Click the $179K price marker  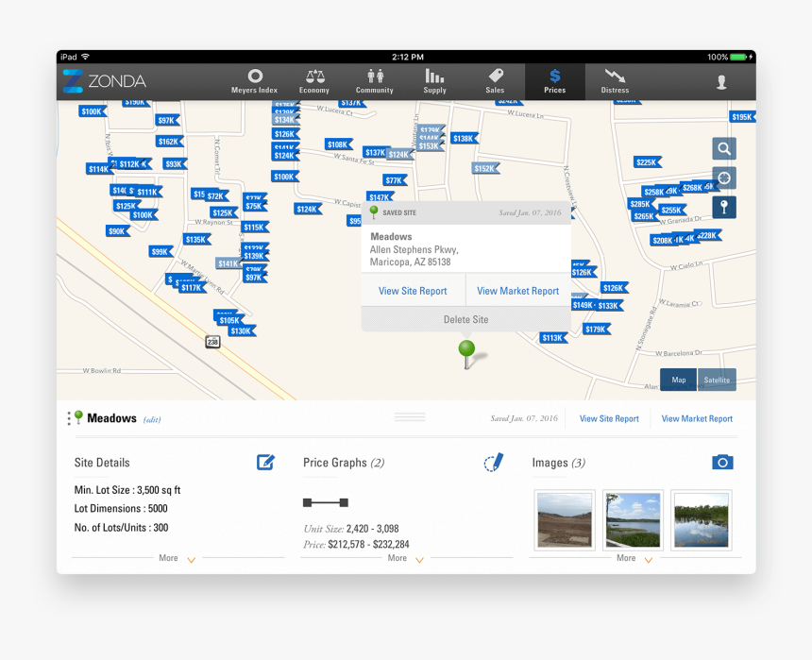[597, 329]
